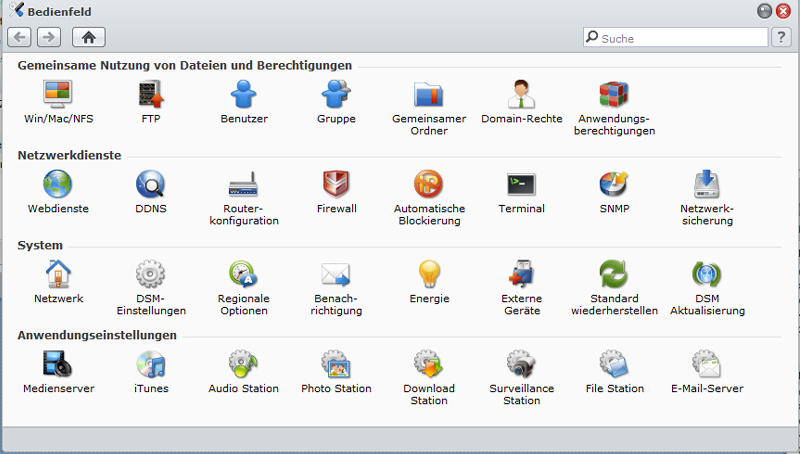Open the Download Station icon

[429, 364]
